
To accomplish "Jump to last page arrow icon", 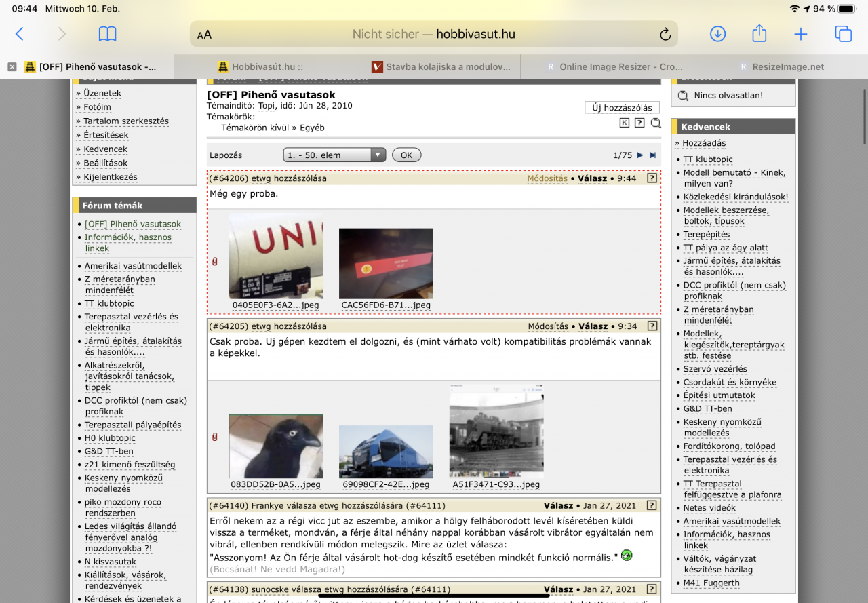I will pyautogui.click(x=652, y=155).
